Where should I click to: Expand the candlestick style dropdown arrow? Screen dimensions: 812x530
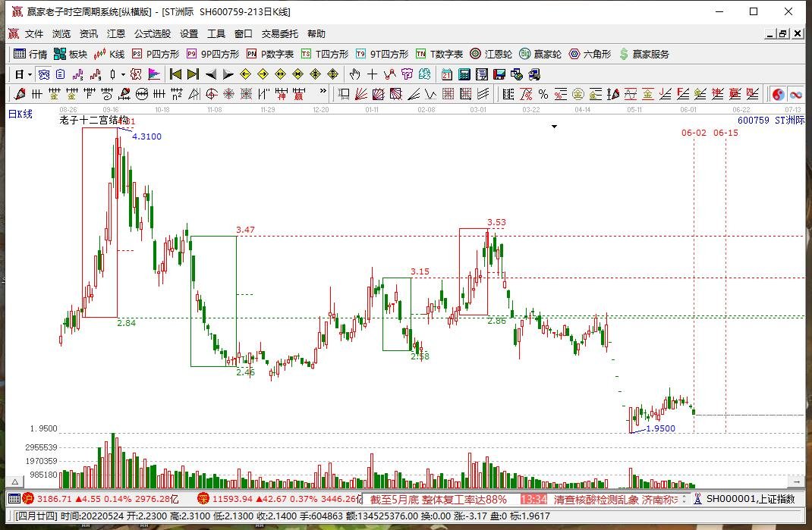[123, 74]
